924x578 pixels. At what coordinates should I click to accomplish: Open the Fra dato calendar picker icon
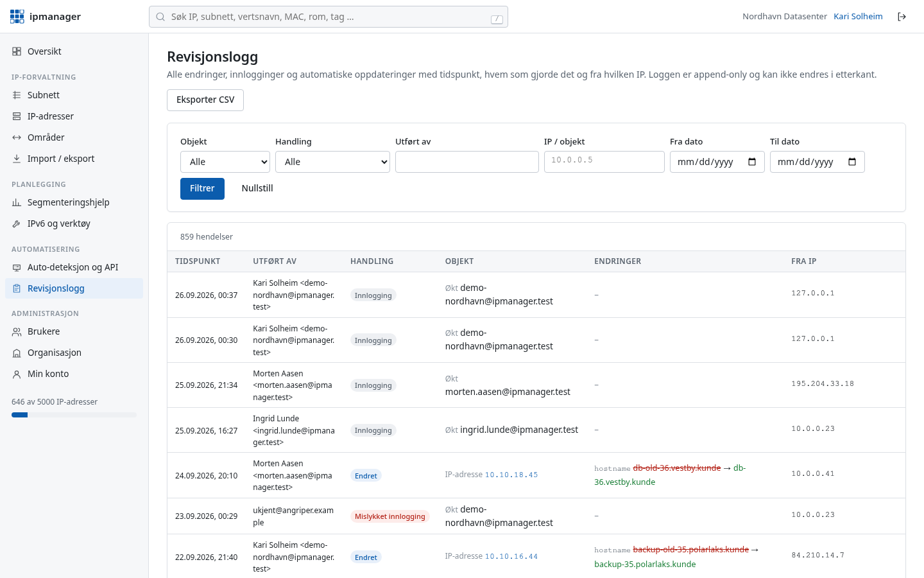[x=752, y=162]
